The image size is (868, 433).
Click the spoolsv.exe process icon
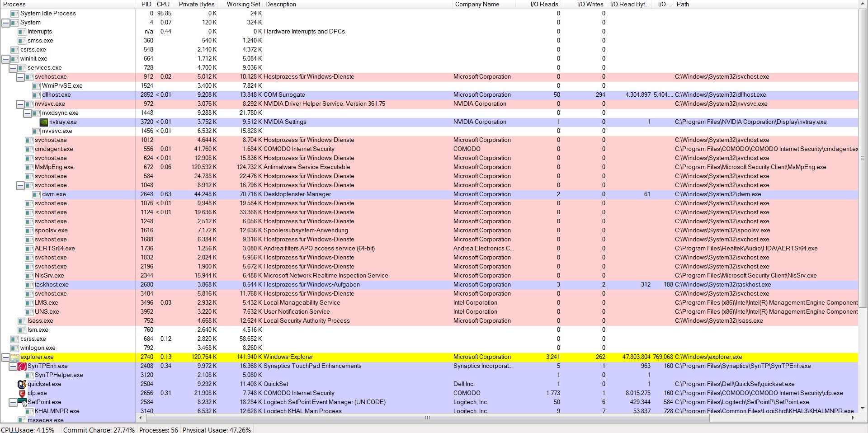point(29,231)
